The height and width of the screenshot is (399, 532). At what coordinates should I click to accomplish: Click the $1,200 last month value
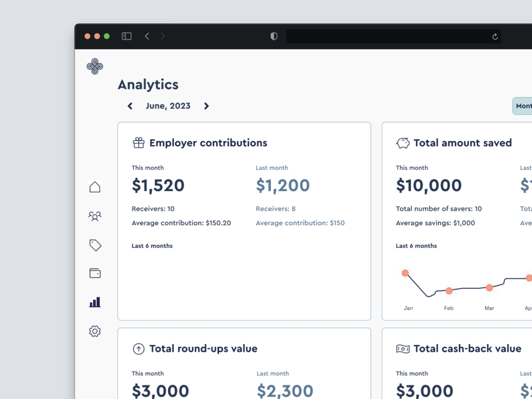(x=283, y=186)
